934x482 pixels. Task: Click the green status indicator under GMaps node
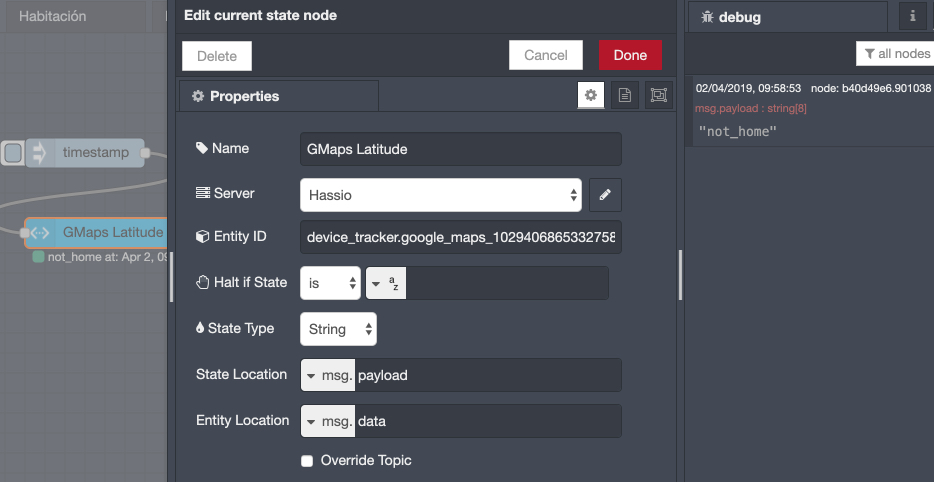(x=38, y=257)
